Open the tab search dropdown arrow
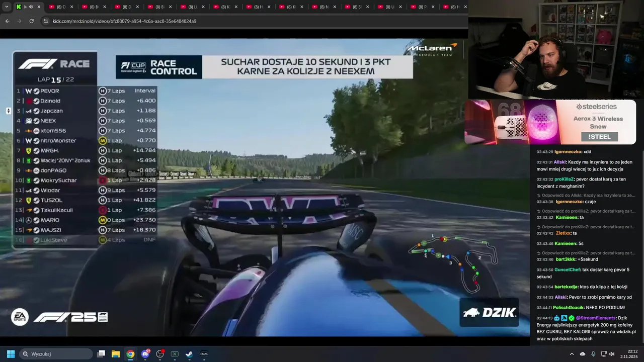The image size is (644, 362). click(7, 7)
